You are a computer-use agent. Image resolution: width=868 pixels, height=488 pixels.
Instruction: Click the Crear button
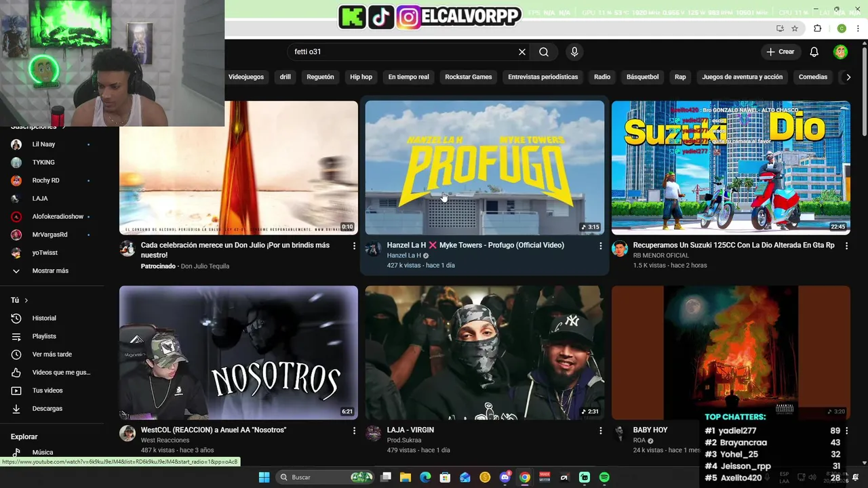780,52
